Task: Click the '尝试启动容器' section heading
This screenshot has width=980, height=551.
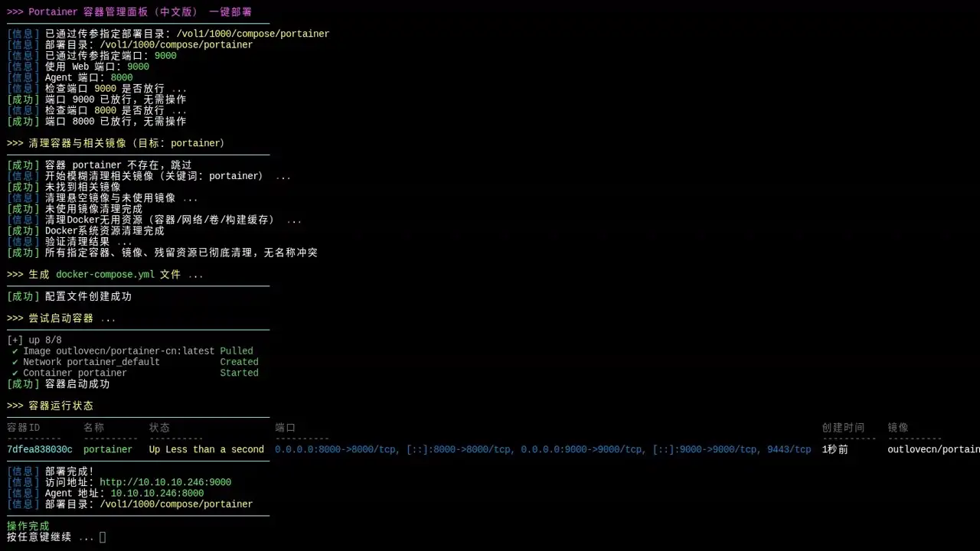Action: pos(61,318)
